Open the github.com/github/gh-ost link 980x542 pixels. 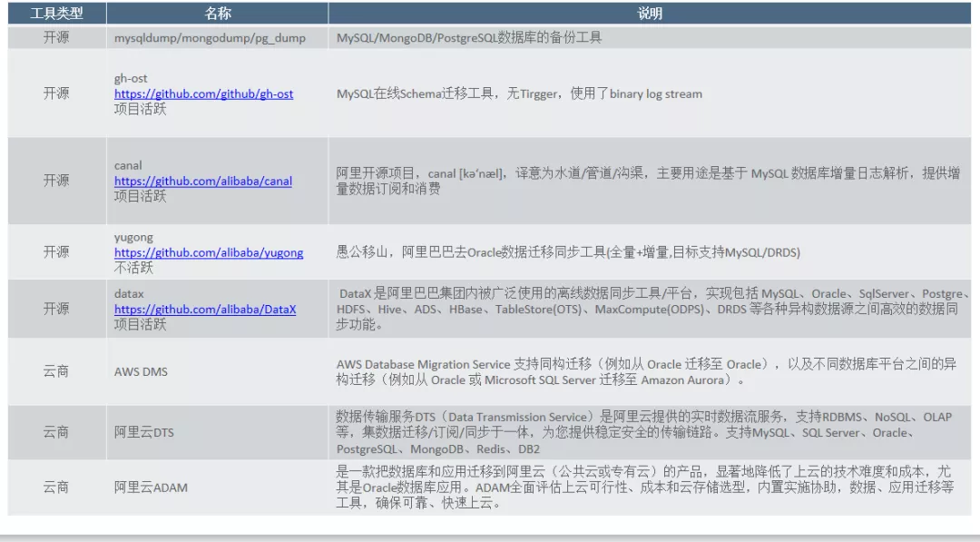(x=204, y=94)
